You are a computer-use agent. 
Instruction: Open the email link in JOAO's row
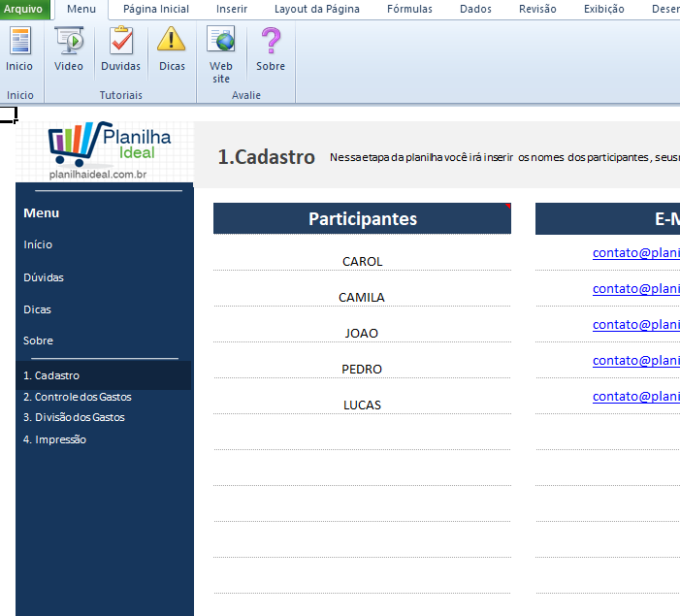tap(635, 325)
